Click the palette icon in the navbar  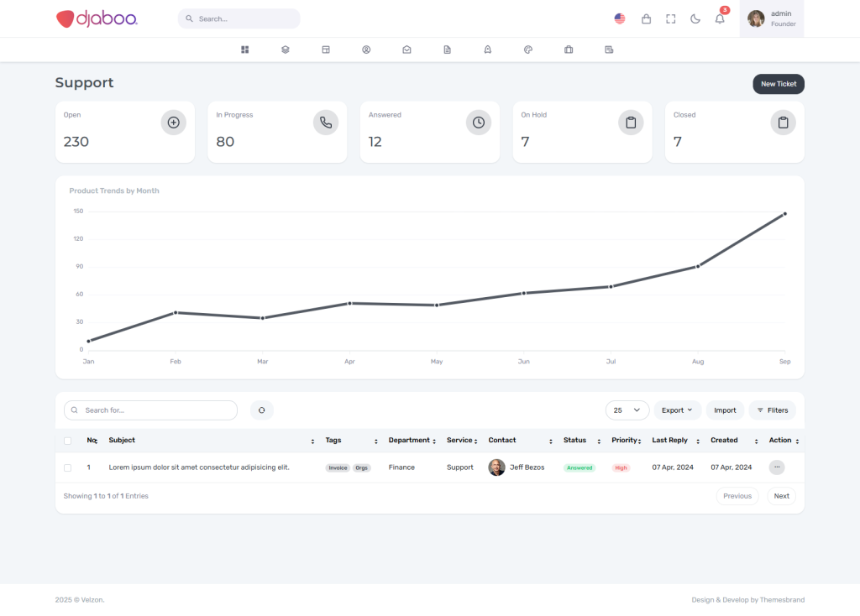click(x=528, y=50)
